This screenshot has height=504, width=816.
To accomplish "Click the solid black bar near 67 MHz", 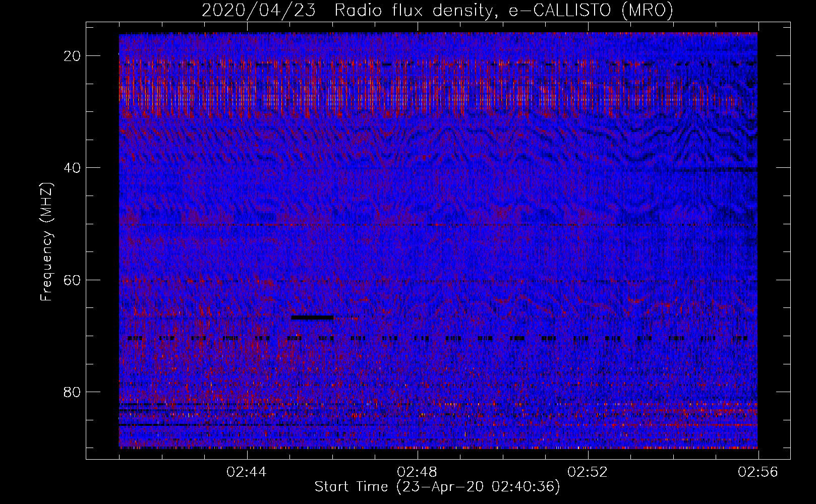I will pos(312,318).
